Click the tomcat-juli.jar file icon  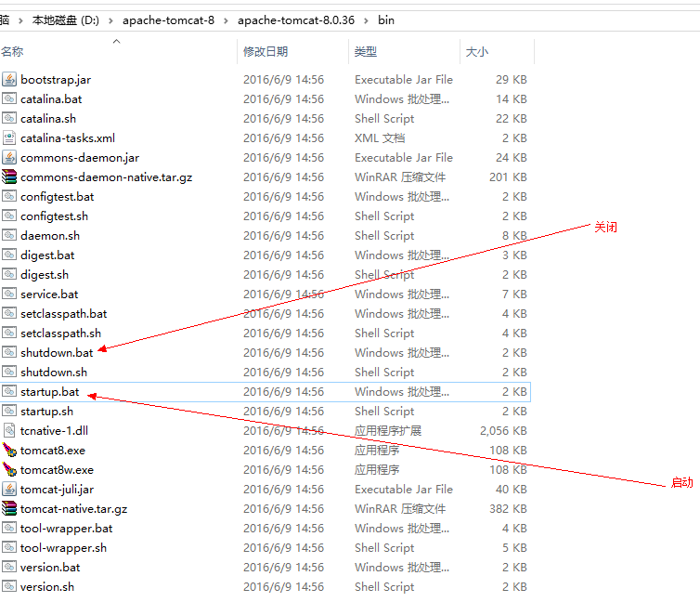[x=9, y=489]
